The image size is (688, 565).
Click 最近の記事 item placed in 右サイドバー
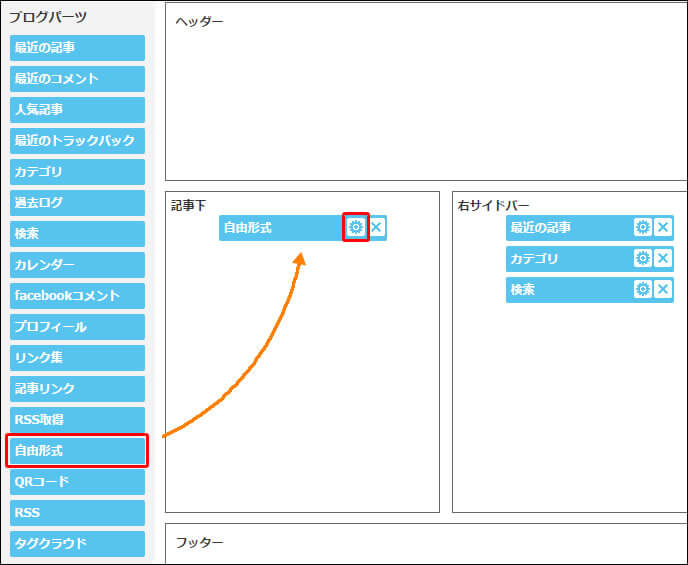point(589,228)
